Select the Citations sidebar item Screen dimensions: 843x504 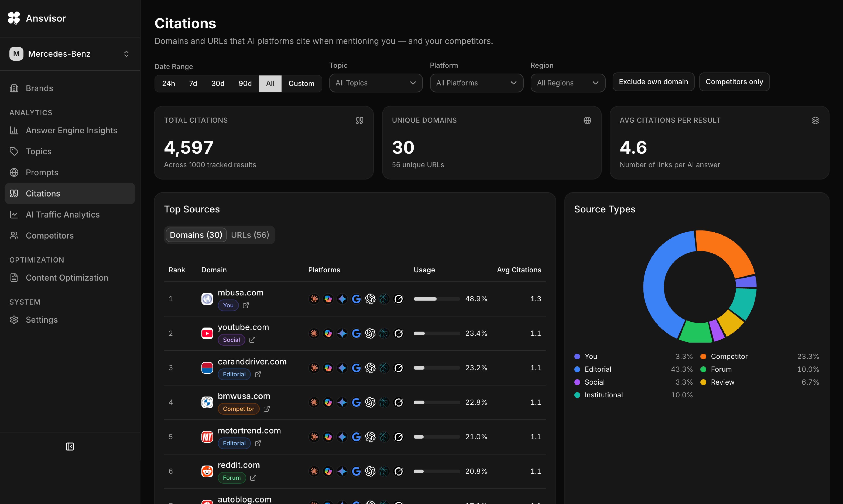point(70,194)
